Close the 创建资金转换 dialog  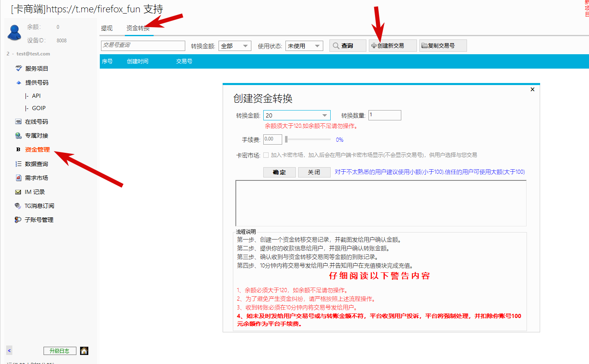(532, 89)
